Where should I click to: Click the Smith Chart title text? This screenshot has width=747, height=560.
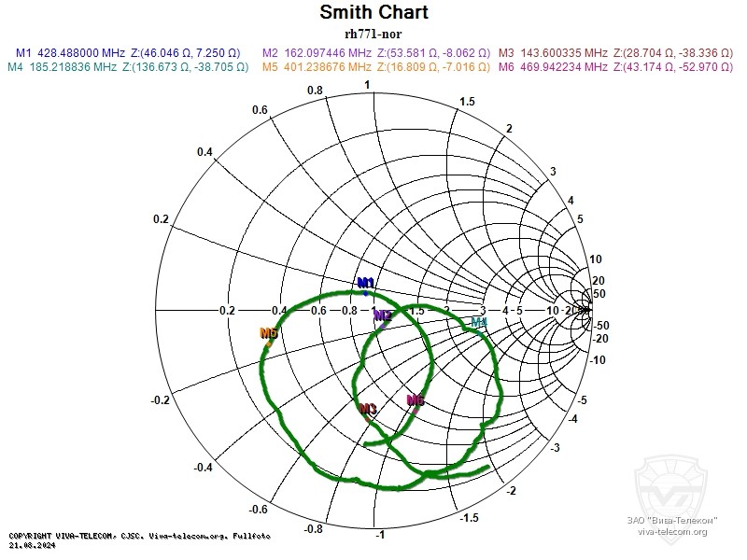tap(373, 13)
